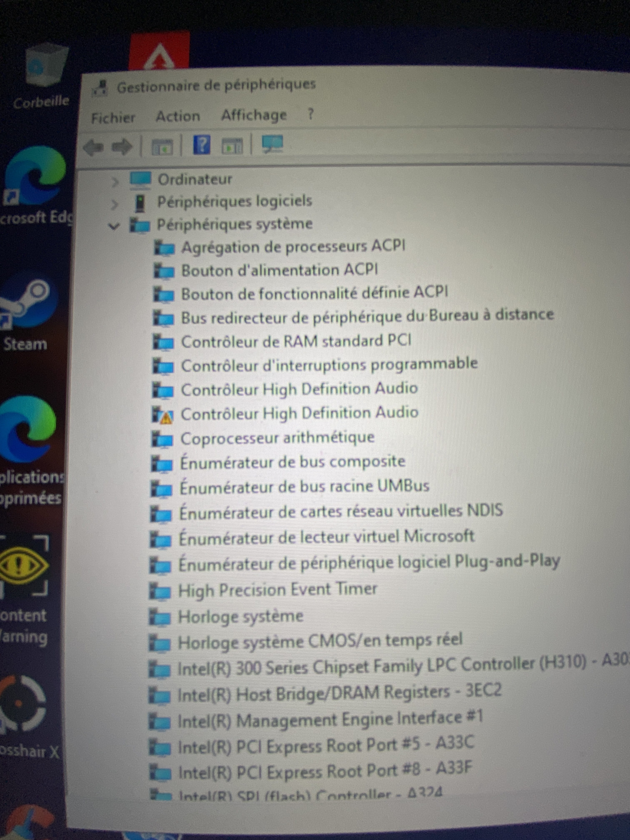Viewport: 630px width, 840px height.
Task: Collapse the Périphériques système node
Action: click(114, 227)
